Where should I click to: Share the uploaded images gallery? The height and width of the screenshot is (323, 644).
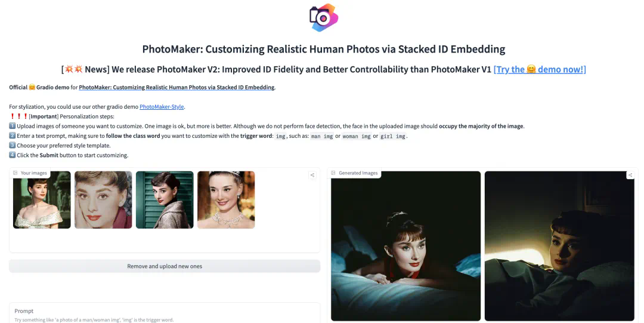(x=312, y=175)
